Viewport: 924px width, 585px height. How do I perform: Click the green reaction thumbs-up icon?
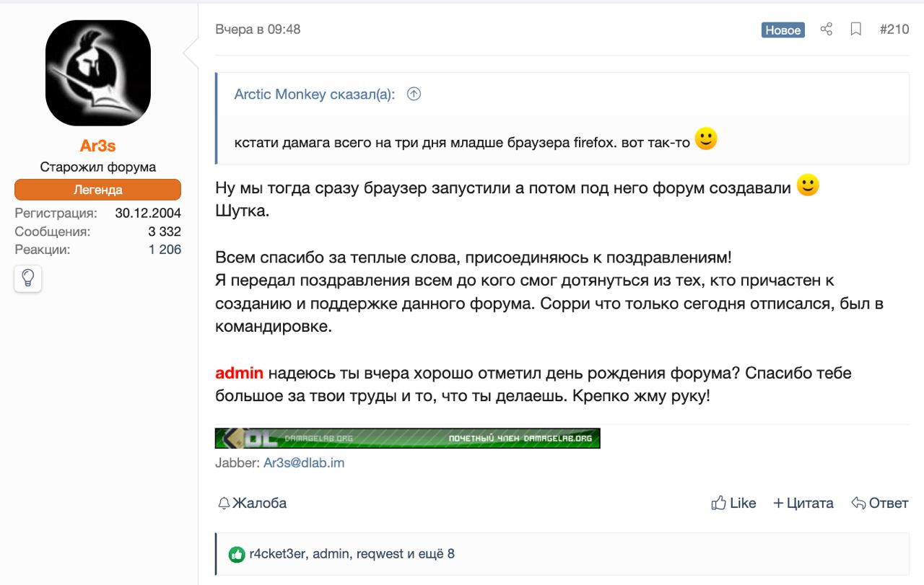pyautogui.click(x=237, y=554)
